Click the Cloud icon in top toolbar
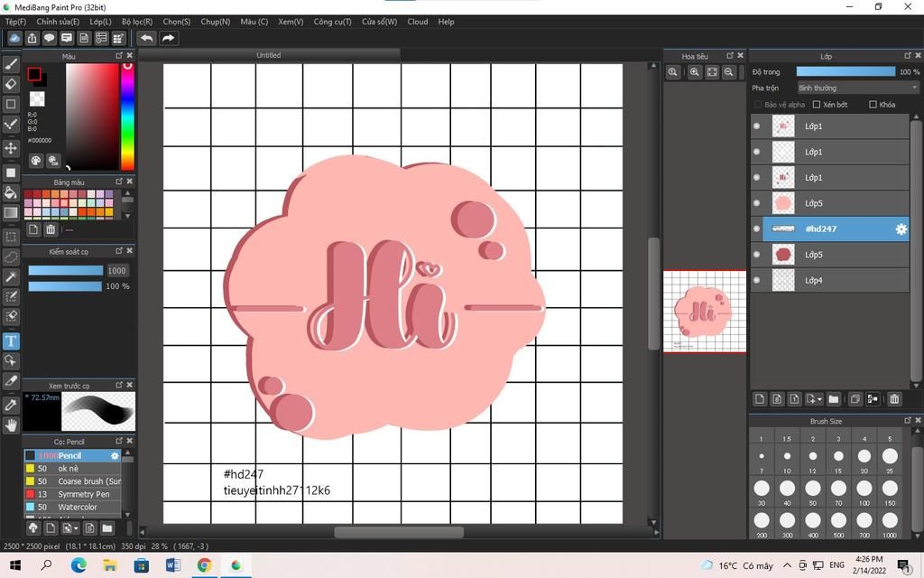This screenshot has height=578, width=924. 14,38
